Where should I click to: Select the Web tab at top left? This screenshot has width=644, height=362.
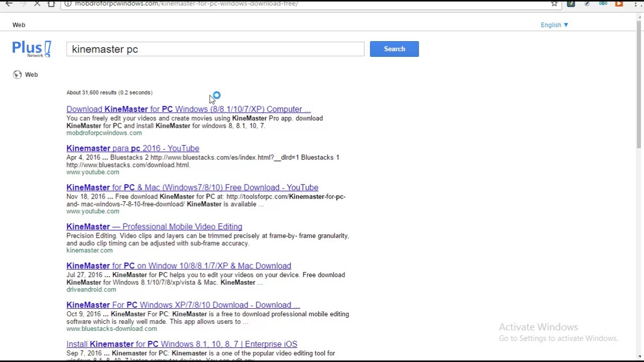pos(19,25)
